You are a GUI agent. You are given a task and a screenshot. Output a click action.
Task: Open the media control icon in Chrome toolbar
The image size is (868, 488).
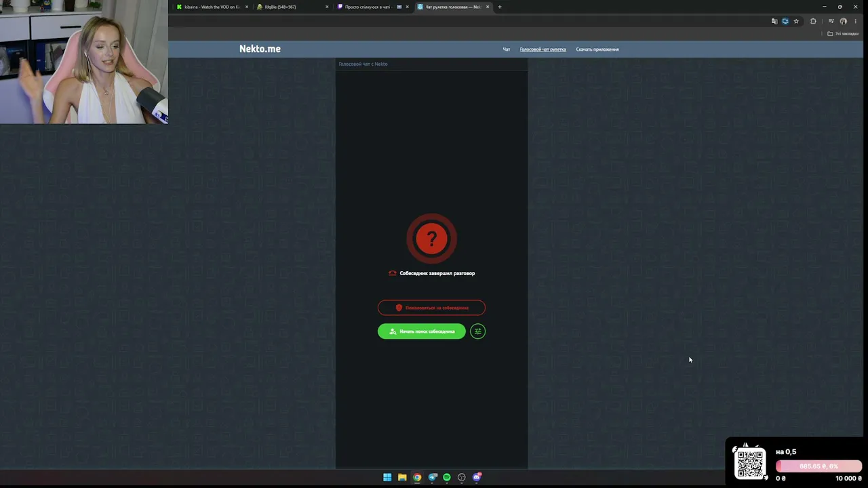(831, 21)
